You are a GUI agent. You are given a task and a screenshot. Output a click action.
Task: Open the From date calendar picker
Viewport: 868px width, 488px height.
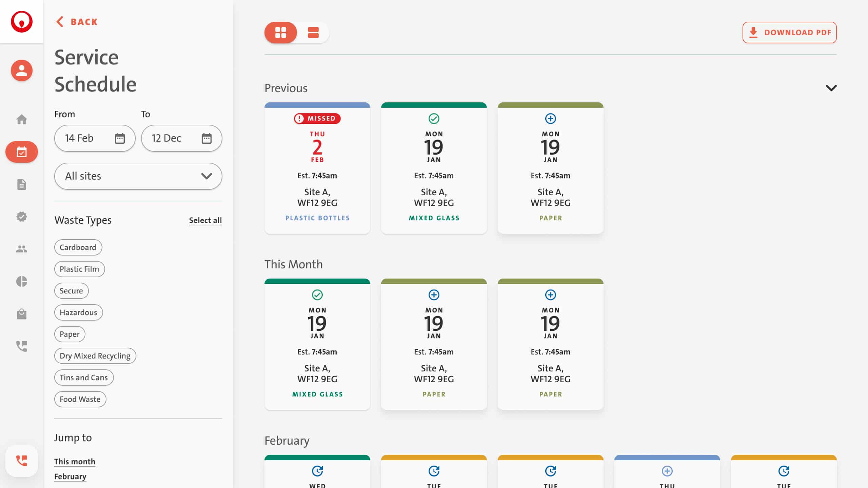coord(120,138)
